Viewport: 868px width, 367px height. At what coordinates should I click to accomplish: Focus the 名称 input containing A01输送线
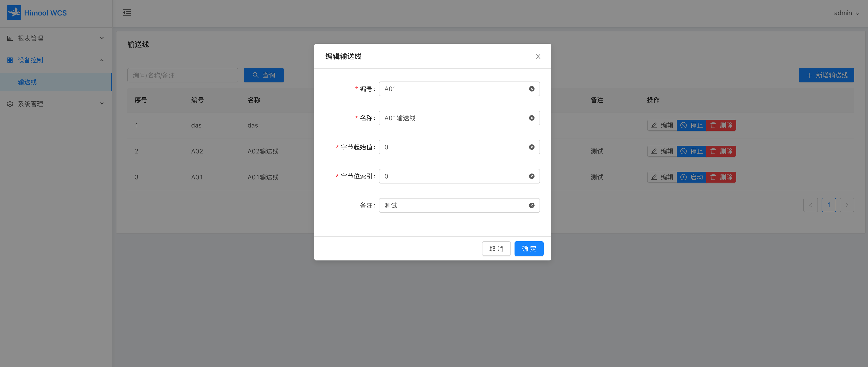459,118
